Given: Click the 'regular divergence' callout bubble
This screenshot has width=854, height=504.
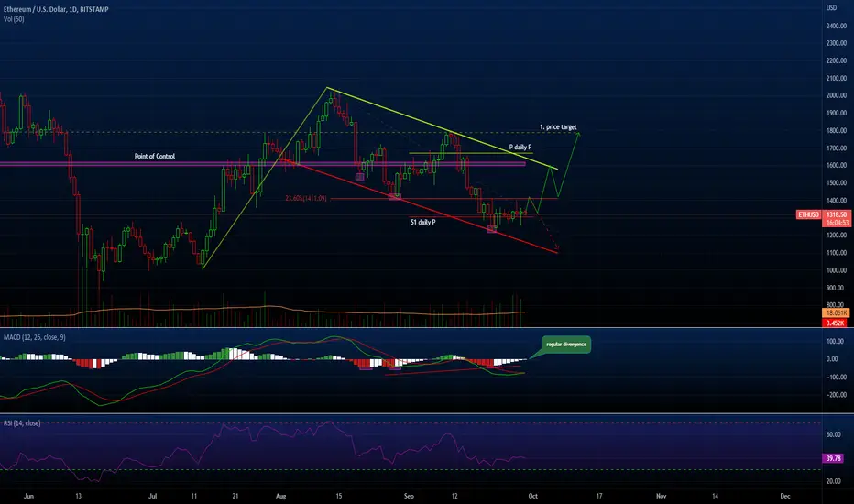Looking at the screenshot, I should tap(566, 345).
